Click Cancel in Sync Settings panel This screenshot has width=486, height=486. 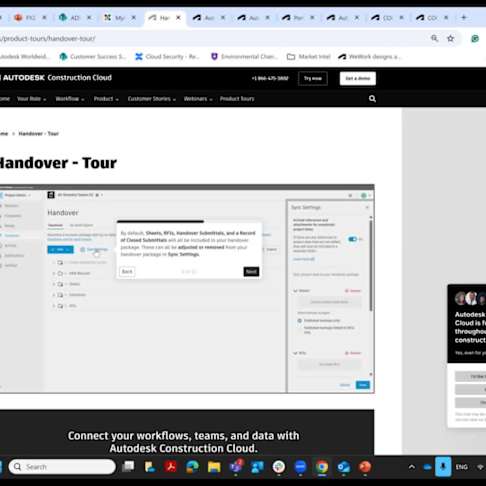coord(345,385)
